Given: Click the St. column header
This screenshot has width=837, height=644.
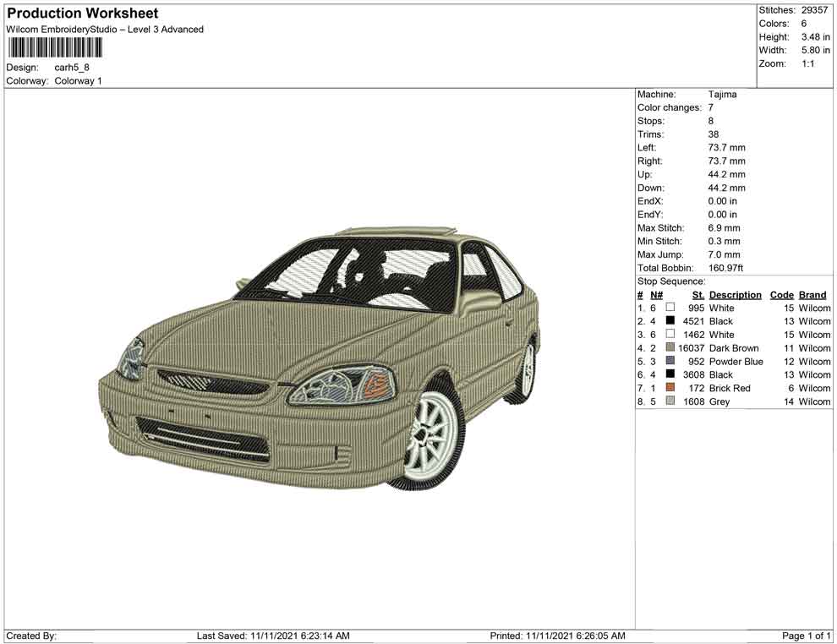Looking at the screenshot, I should (x=697, y=294).
